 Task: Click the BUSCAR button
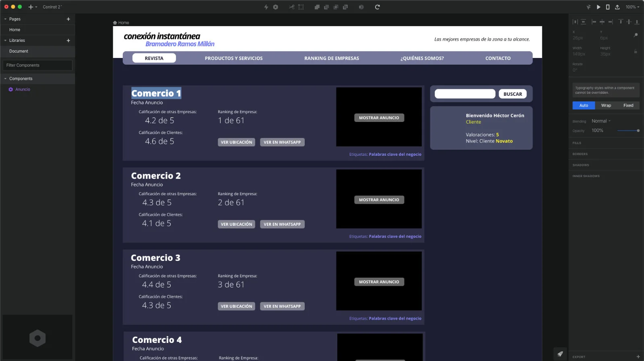512,94
